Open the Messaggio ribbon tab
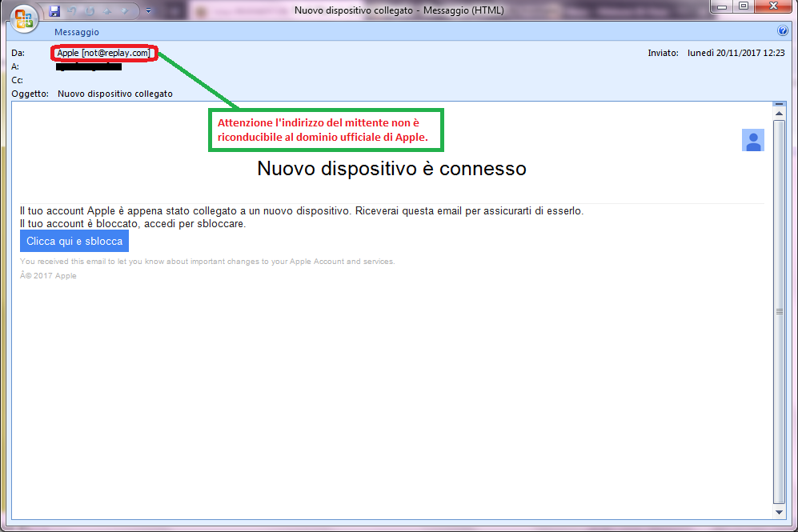 pos(76,32)
